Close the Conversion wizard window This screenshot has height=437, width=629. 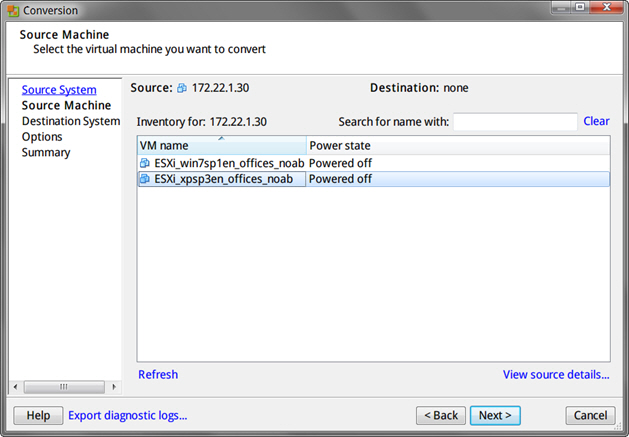pos(611,10)
